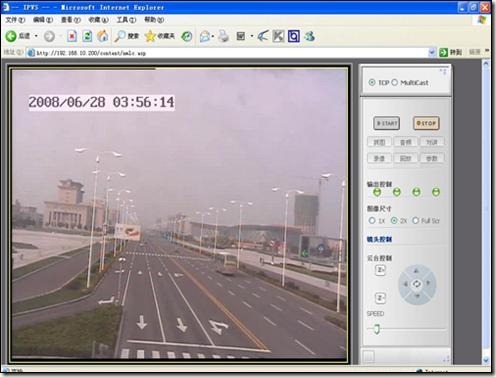Click the Edit page toolbar icon
The width and height of the screenshot is (496, 377).
click(241, 36)
